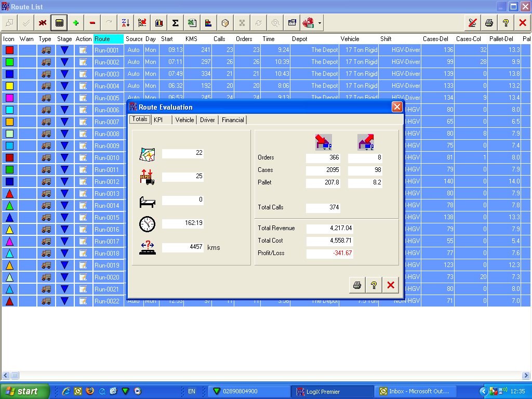Click the red double-X toolbar icon
The image size is (532, 399).
(43, 23)
